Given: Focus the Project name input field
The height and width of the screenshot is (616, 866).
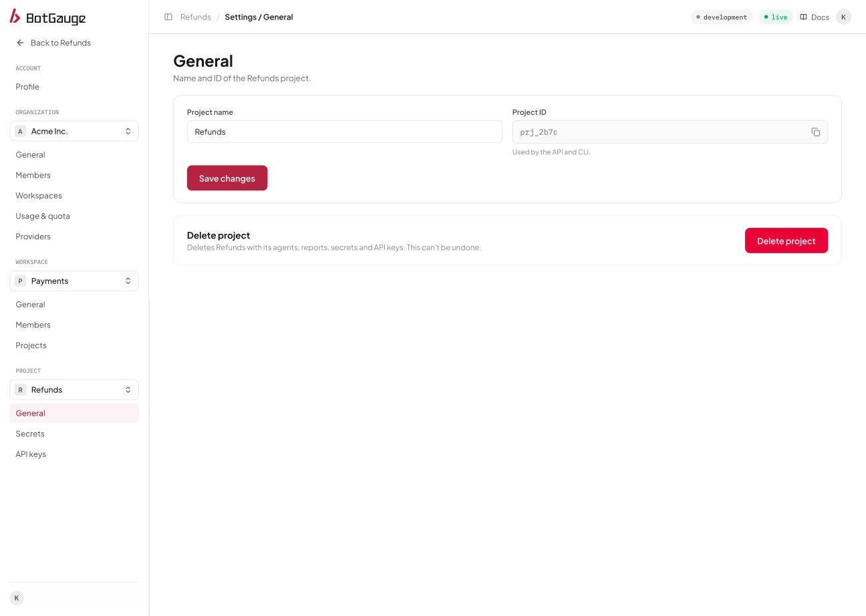Looking at the screenshot, I should 344,132.
